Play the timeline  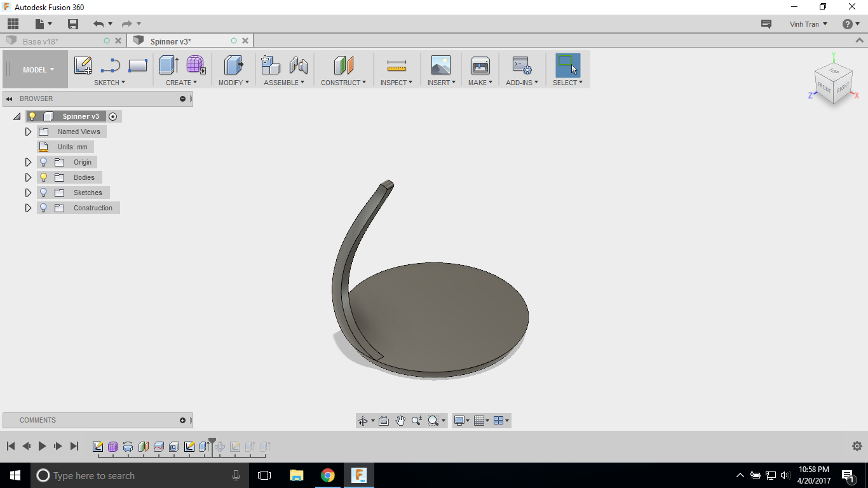pos(42,446)
